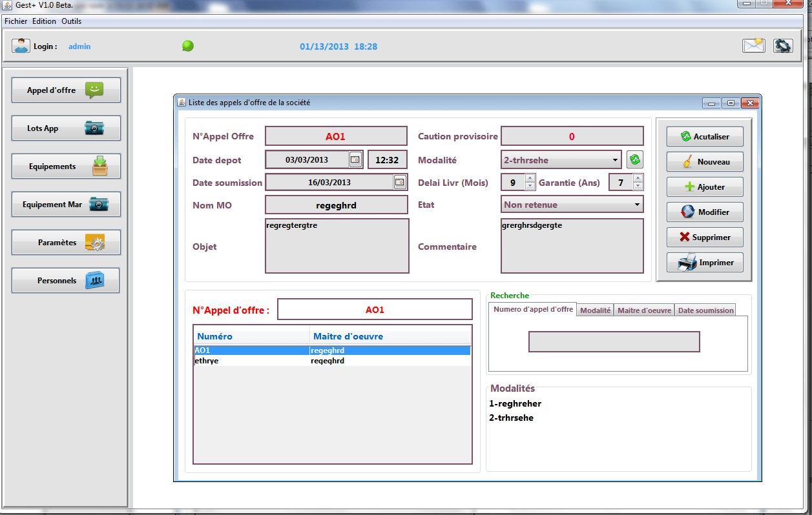
Task: Click the N°Appel d'offre lower field AO1
Action: click(375, 310)
